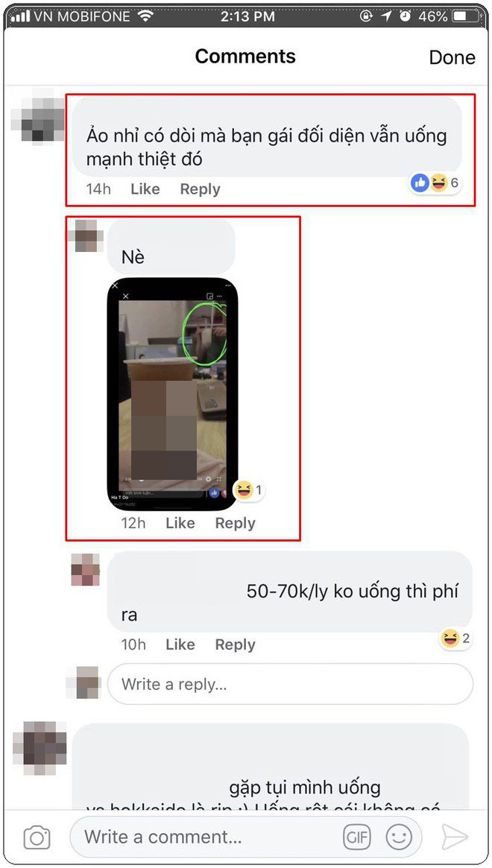Tap the camera icon beside comment box
Screen dimensions: 492x868
click(x=37, y=837)
